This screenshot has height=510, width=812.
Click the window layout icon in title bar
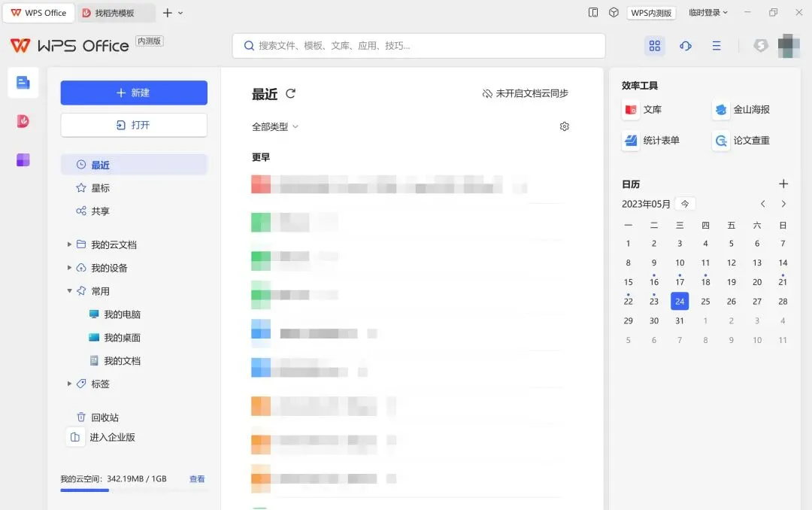593,13
